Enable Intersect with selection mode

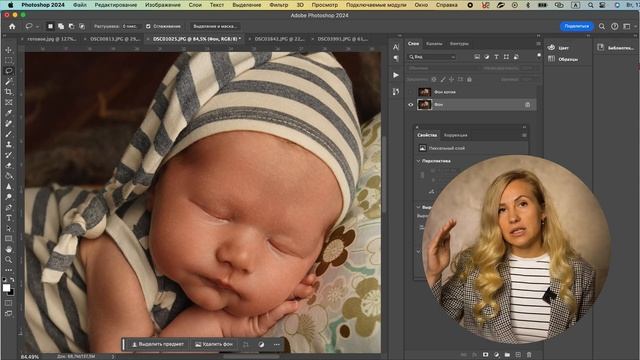tap(82, 26)
